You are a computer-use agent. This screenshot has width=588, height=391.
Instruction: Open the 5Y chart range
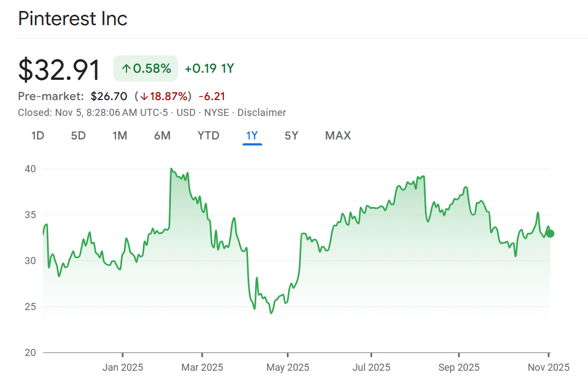(291, 136)
